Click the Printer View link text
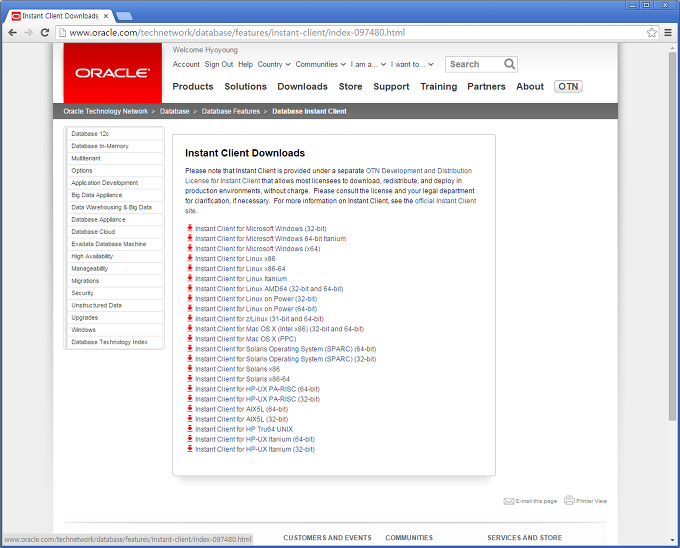680x548 pixels. point(592,501)
